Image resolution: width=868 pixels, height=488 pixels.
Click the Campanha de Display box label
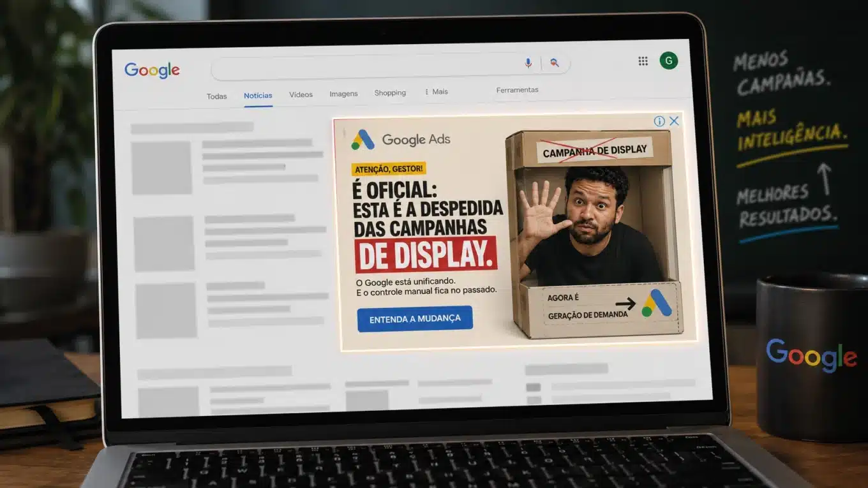pos(594,151)
